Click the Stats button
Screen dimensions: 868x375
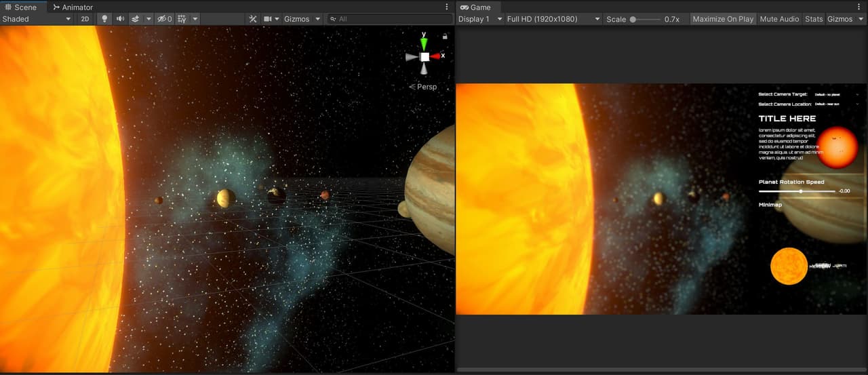click(x=814, y=19)
